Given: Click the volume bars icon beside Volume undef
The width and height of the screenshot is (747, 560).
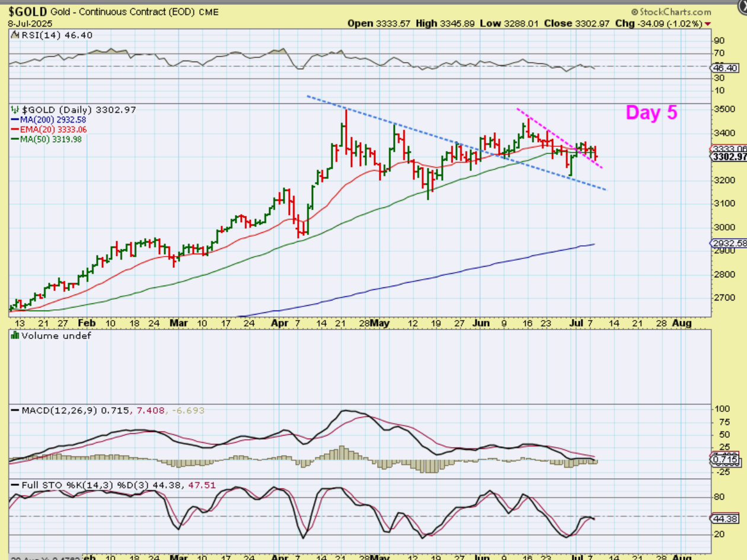Looking at the screenshot, I should (x=15, y=335).
